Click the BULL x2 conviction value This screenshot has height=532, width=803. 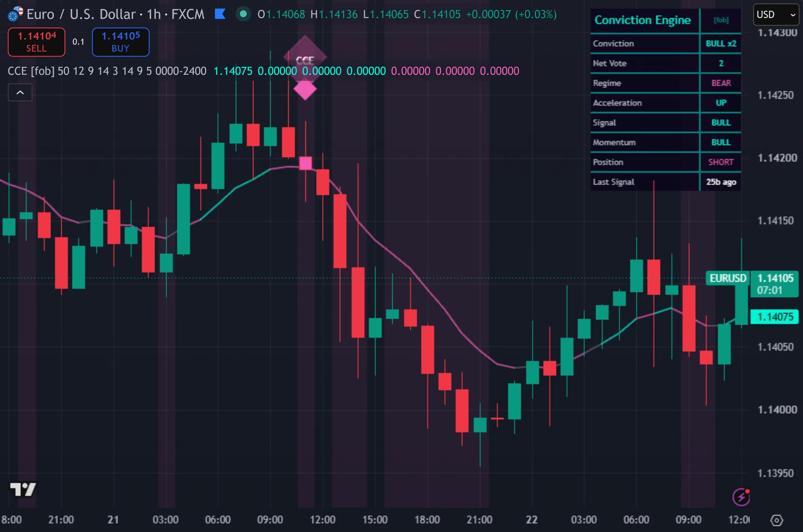pyautogui.click(x=721, y=43)
